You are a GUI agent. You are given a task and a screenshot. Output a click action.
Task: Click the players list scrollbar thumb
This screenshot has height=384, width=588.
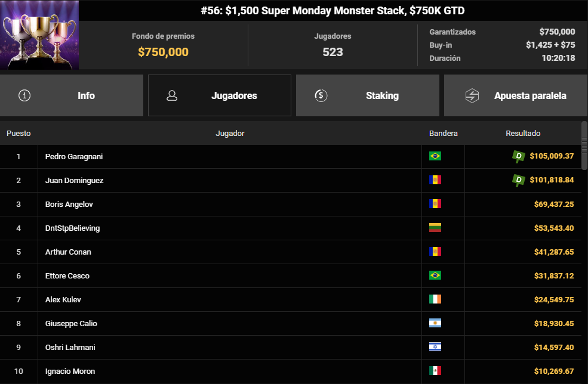[x=584, y=145]
